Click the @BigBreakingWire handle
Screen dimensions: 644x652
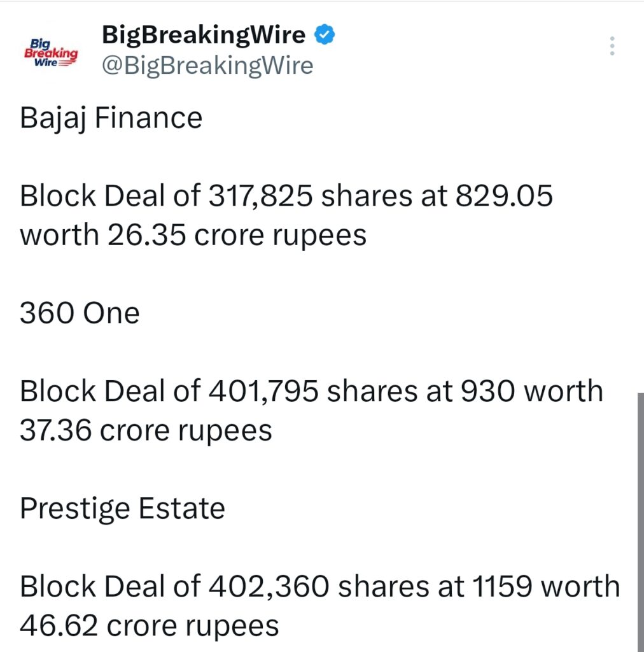click(207, 65)
